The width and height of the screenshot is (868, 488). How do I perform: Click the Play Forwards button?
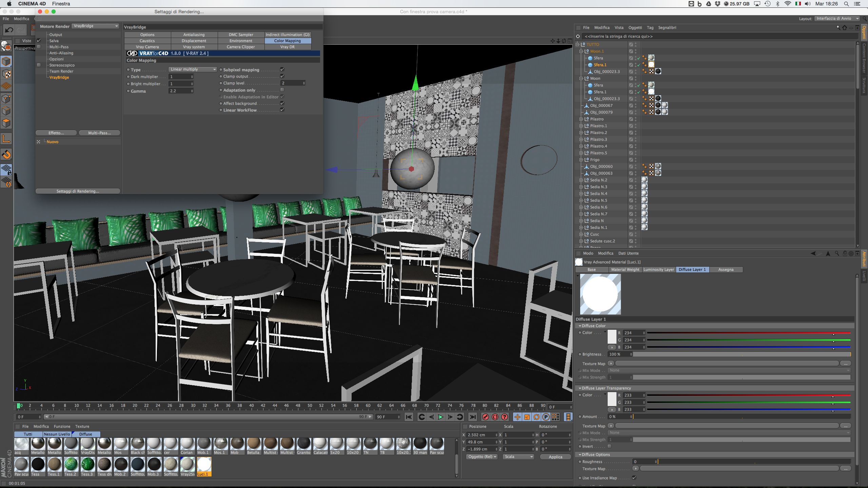click(440, 417)
